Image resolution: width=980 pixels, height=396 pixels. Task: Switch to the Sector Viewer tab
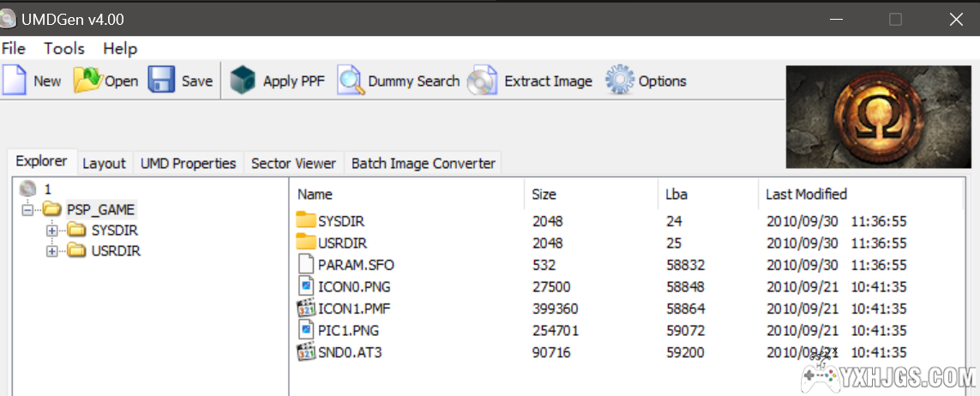[293, 163]
